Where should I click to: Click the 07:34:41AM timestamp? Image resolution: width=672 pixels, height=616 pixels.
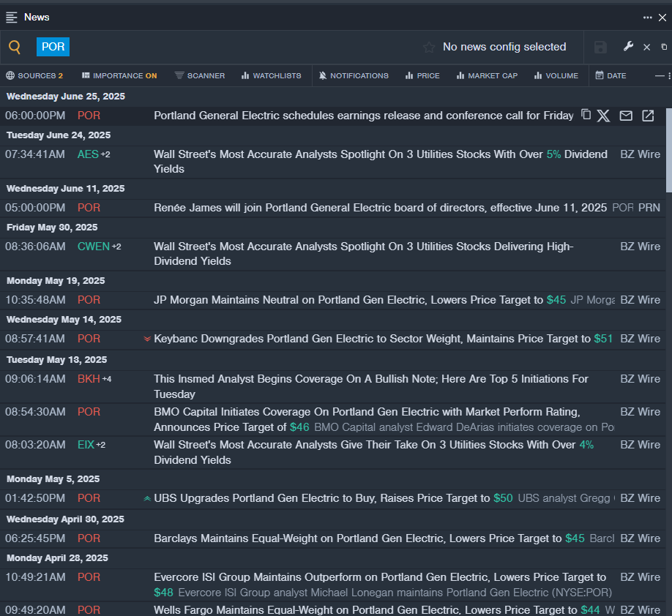pos(35,154)
